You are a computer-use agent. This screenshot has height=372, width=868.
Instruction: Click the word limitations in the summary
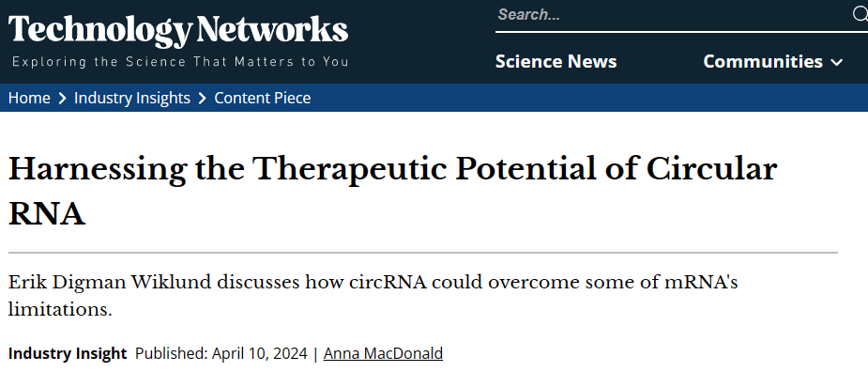(x=60, y=309)
